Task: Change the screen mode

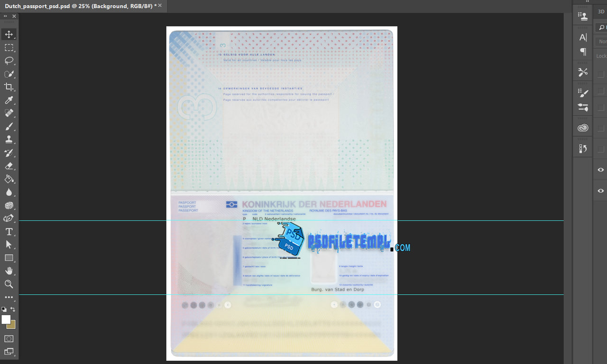Action: point(9,352)
